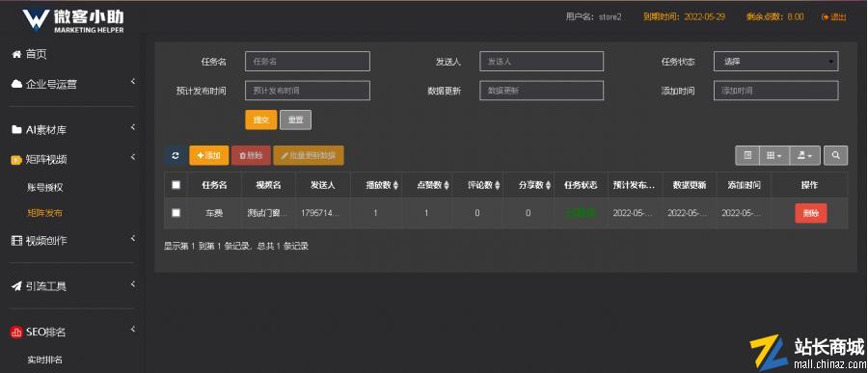Click the green 任务状态 value in row
Viewport: 868px width, 373px height.
coord(581,212)
